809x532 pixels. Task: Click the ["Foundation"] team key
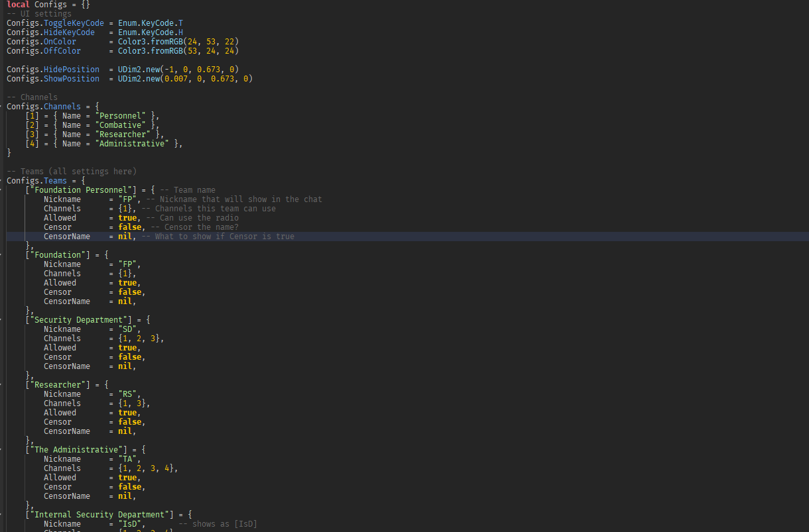58,255
